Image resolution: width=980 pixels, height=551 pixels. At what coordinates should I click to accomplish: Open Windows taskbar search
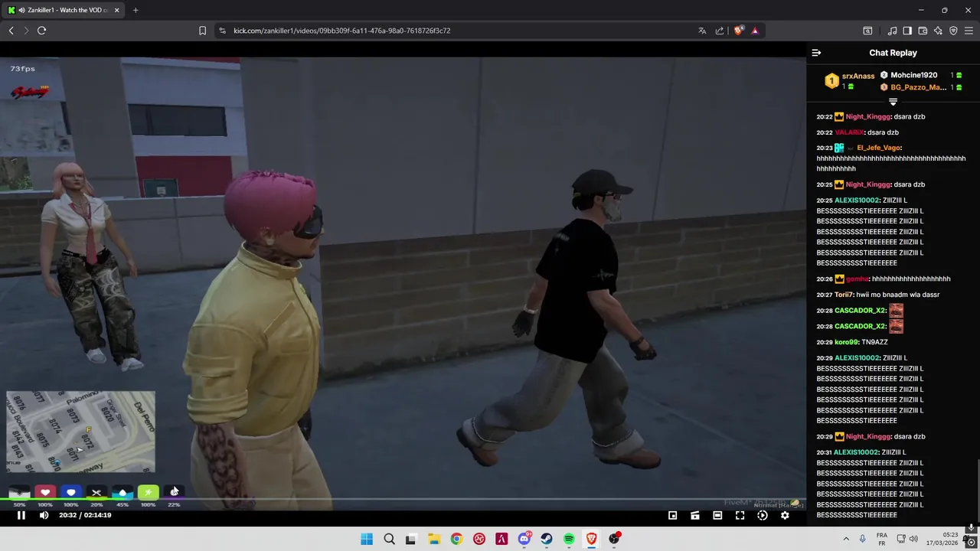click(389, 539)
